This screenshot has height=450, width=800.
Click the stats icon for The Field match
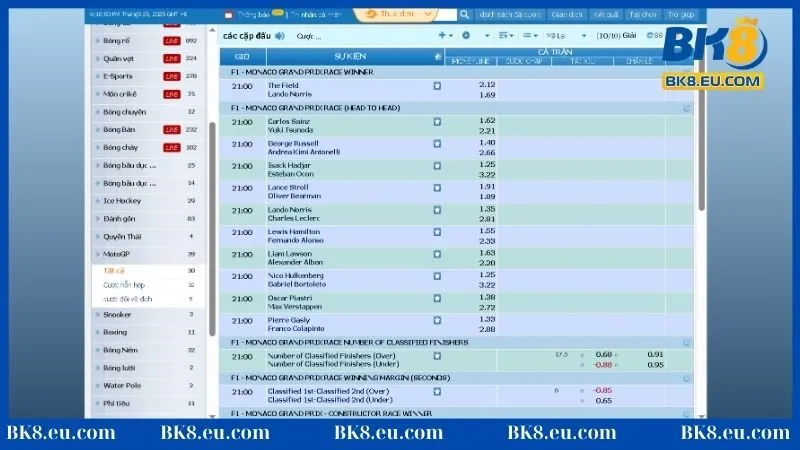pos(436,86)
